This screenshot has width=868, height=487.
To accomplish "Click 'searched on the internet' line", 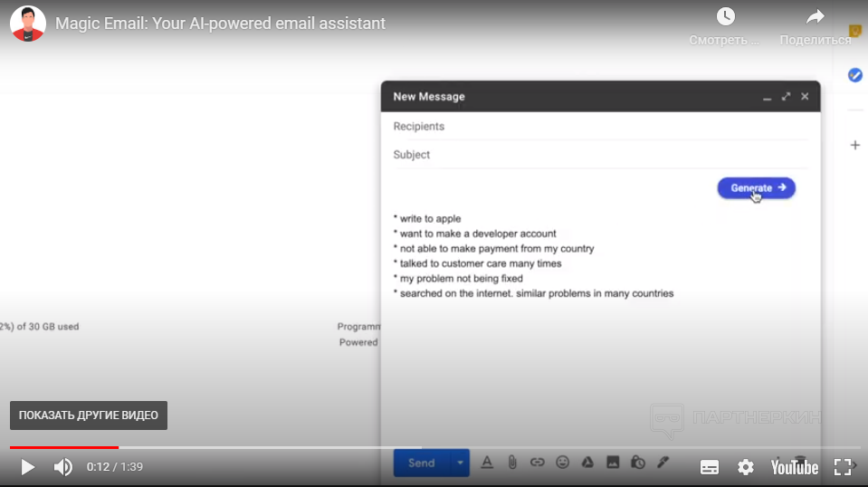I will point(533,293).
